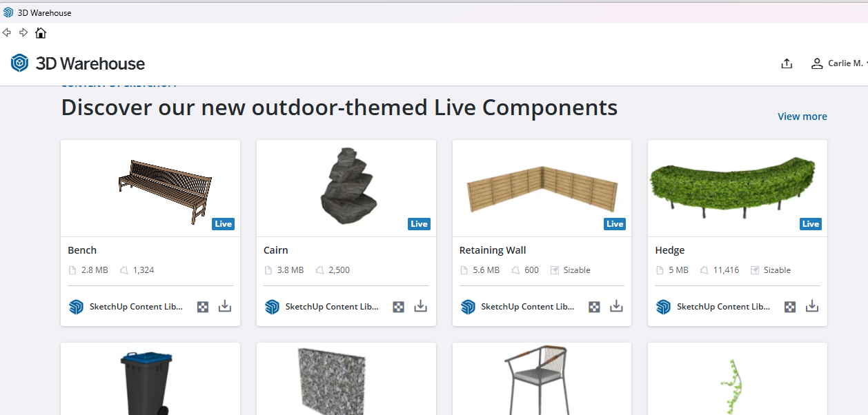Open the Retaining Wall title link

pos(493,250)
